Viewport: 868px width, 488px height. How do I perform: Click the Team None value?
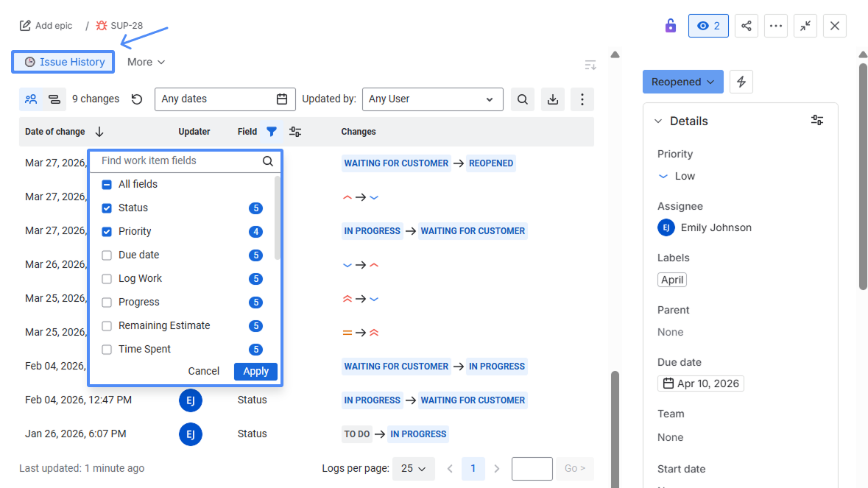[x=671, y=437]
